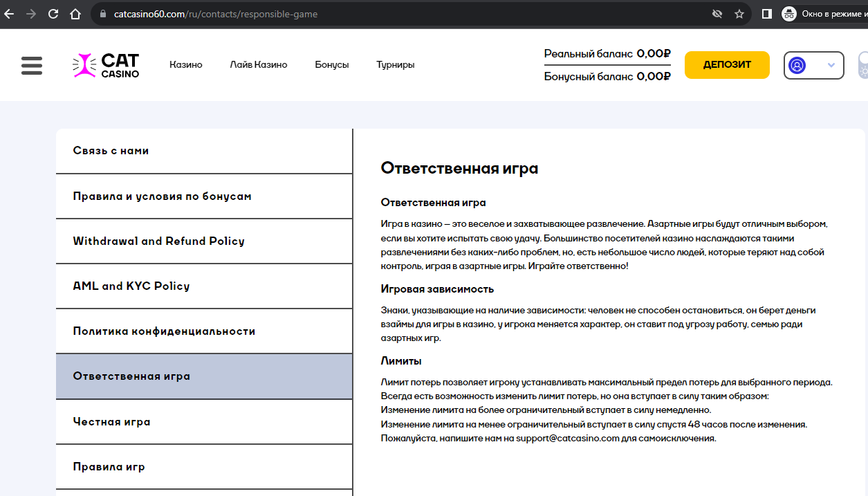Open the Честная игра section
This screenshot has width=868, height=496.
(204, 422)
